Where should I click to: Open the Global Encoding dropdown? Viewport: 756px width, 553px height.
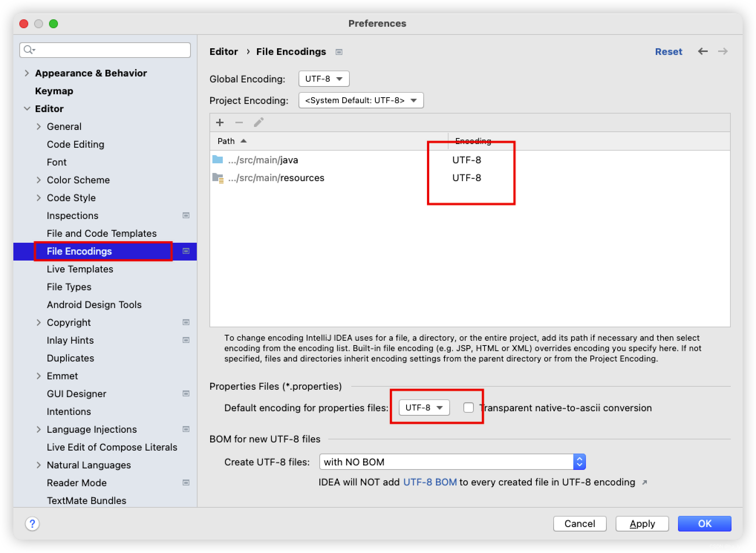click(324, 79)
